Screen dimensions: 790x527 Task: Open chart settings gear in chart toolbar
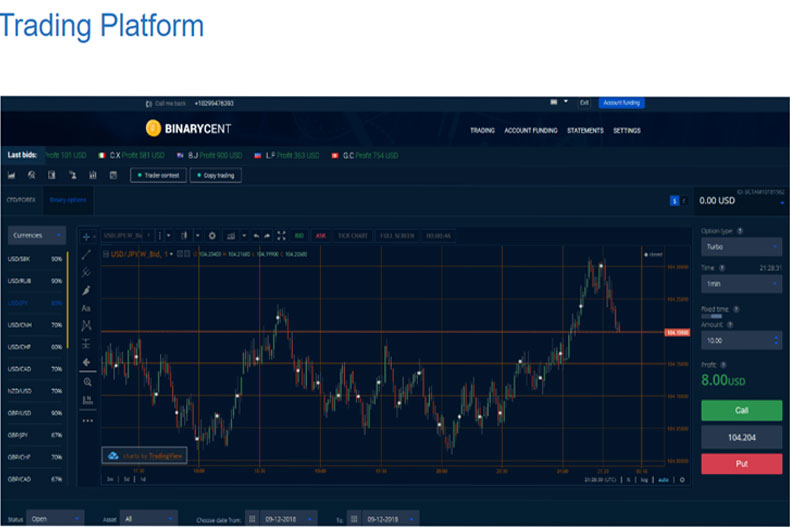pyautogui.click(x=212, y=236)
